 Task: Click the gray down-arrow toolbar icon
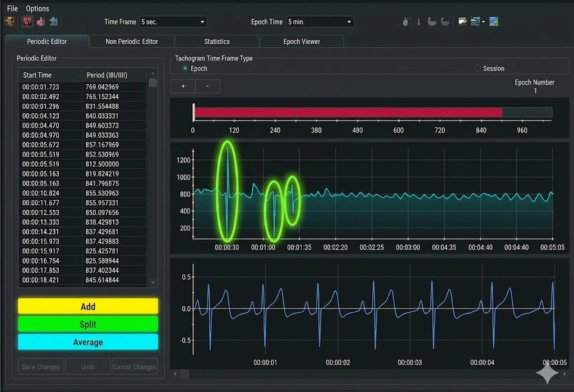coord(419,22)
